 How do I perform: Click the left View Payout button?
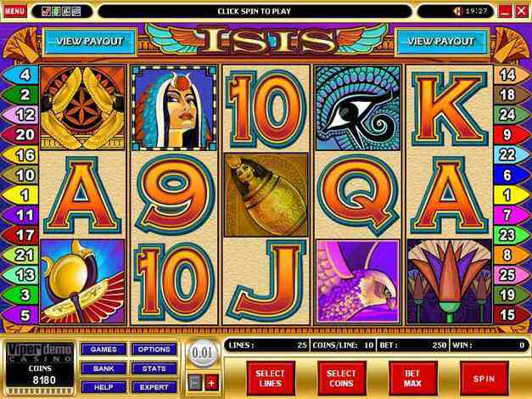coord(90,42)
